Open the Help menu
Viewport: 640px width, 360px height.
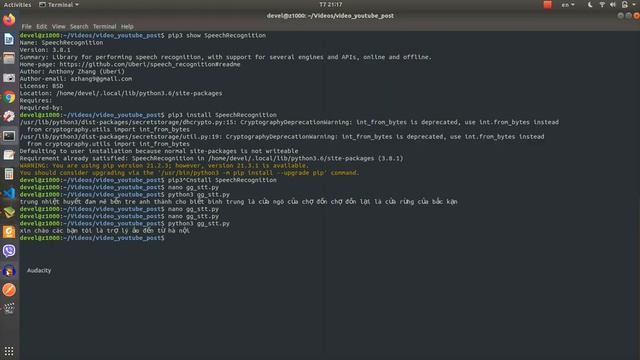coord(127,27)
